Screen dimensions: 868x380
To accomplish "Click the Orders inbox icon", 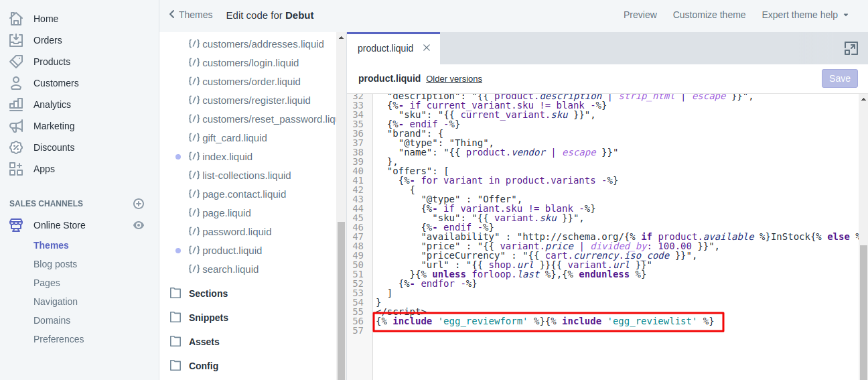I will pyautogui.click(x=16, y=40).
